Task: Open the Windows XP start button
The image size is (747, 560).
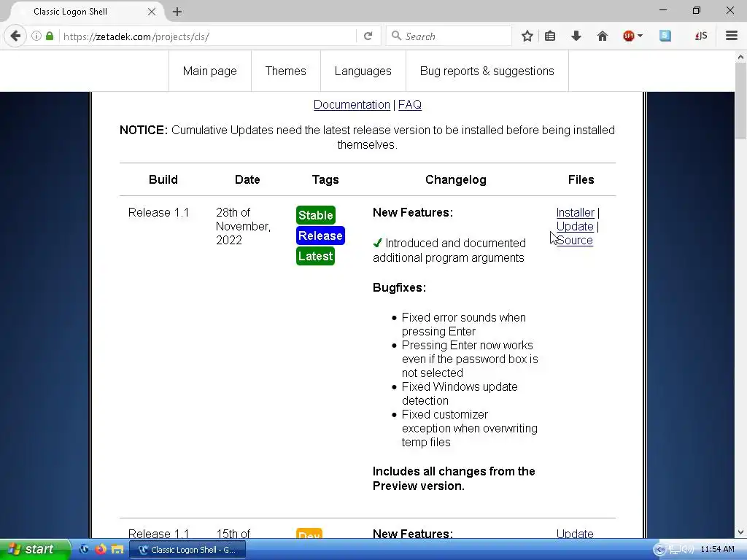Action: click(x=34, y=550)
